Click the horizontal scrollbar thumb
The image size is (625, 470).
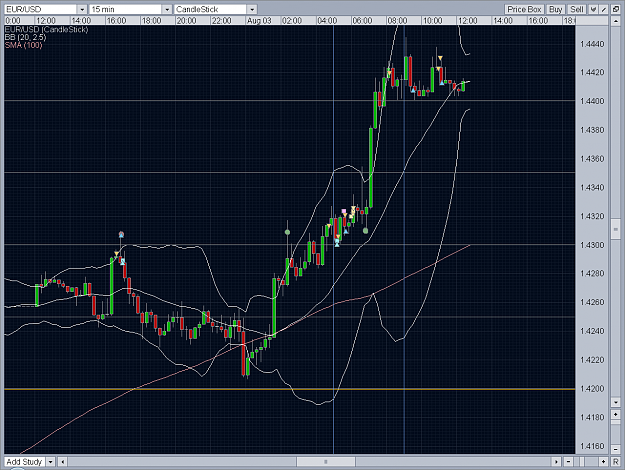(326, 462)
